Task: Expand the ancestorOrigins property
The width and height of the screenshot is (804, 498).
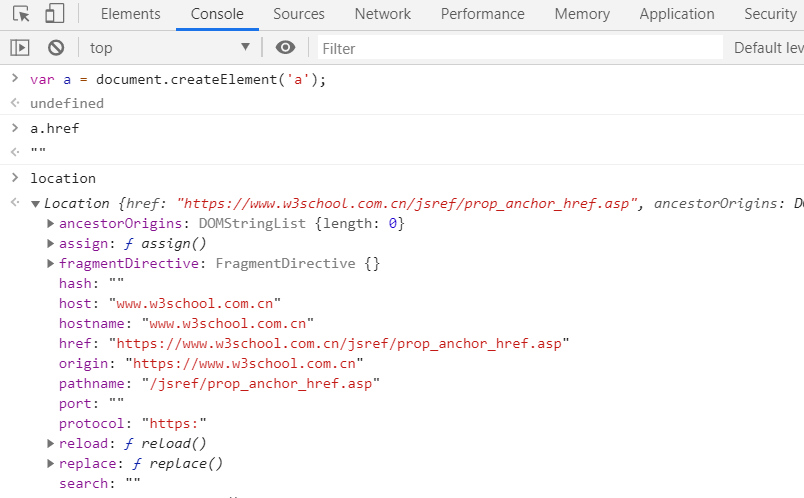Action: pos(51,223)
